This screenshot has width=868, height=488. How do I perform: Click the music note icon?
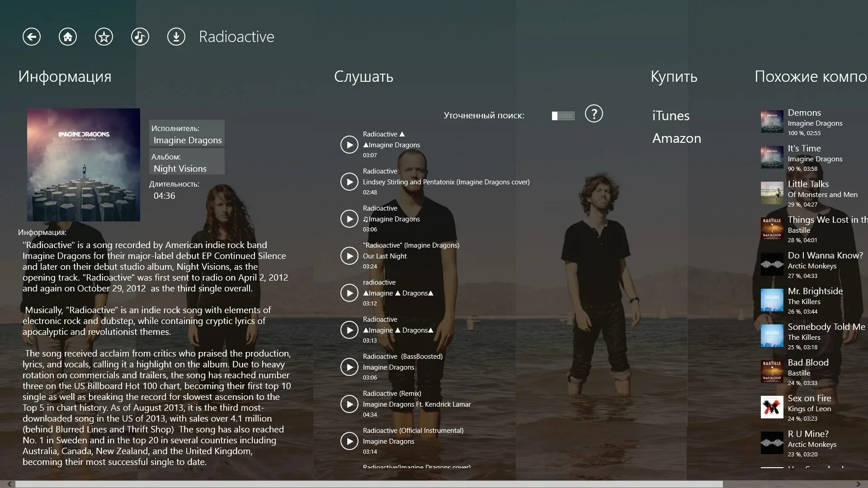pyautogui.click(x=140, y=36)
